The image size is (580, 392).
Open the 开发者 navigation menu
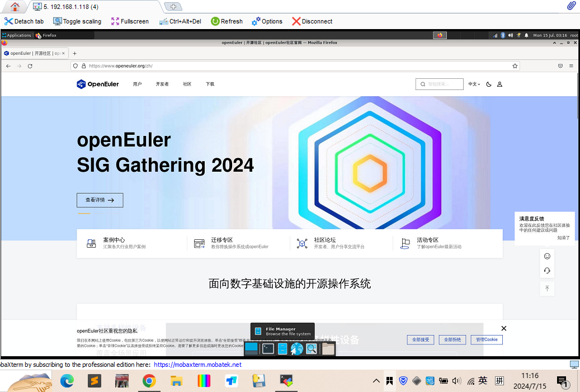tap(162, 84)
